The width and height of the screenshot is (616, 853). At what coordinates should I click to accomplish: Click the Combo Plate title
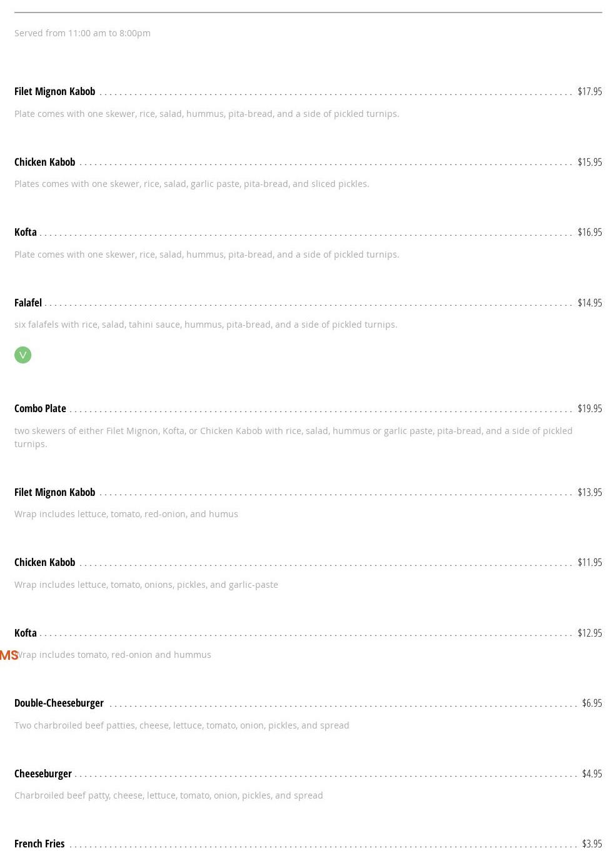click(x=40, y=408)
